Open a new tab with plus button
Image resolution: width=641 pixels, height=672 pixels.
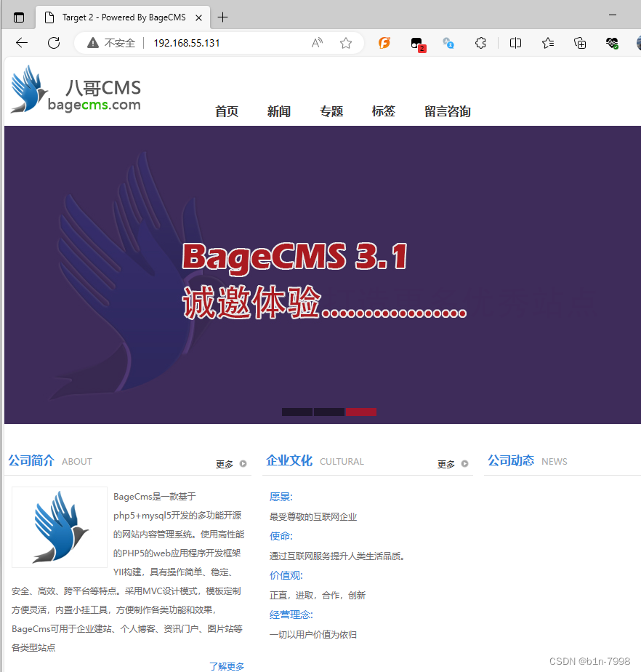pos(222,17)
